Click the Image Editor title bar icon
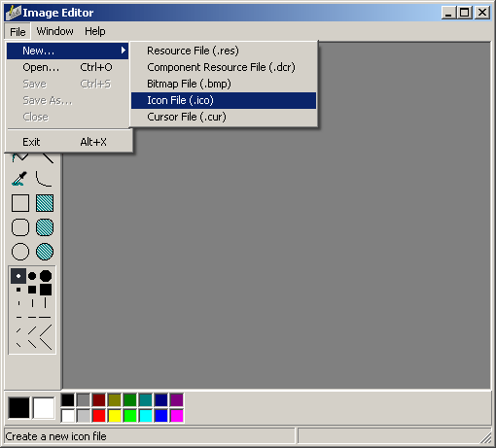 coord(14,13)
